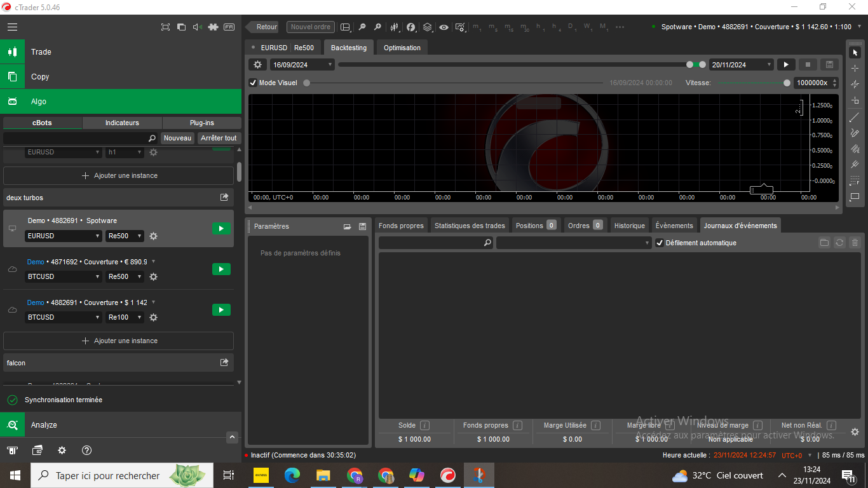This screenshot has height=488, width=868.
Task: Open the puzzle-piece plugins icon
Action: coord(213,27)
